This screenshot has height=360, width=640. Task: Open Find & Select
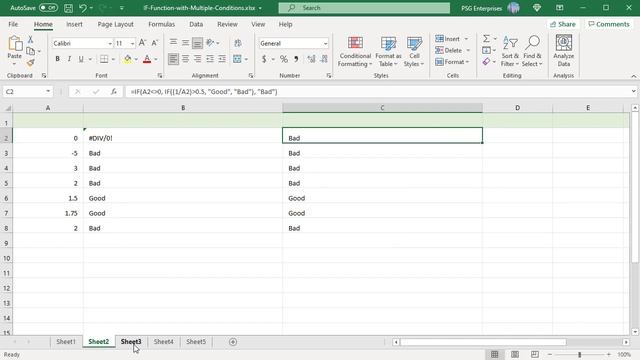(x=532, y=52)
